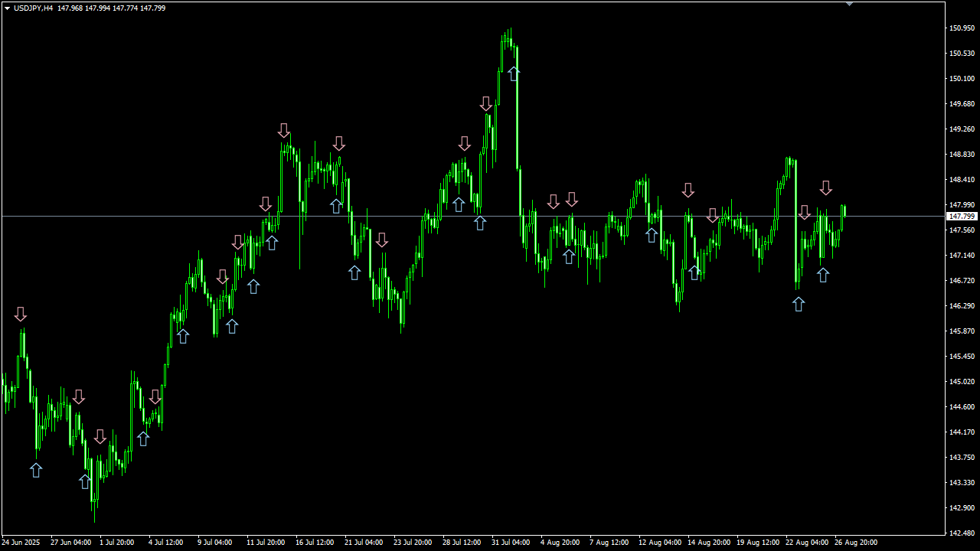Click the rightmost pink down arrow

[826, 187]
